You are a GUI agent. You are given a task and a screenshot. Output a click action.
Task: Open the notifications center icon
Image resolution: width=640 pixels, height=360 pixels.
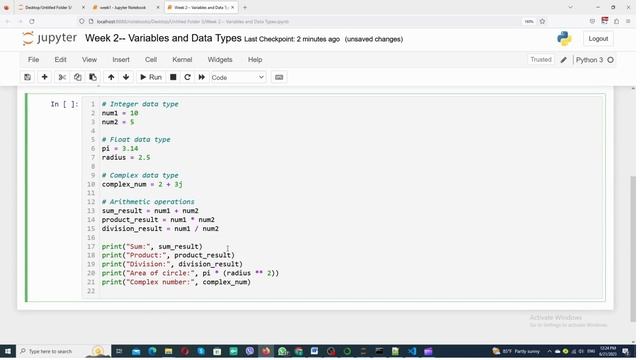626,351
